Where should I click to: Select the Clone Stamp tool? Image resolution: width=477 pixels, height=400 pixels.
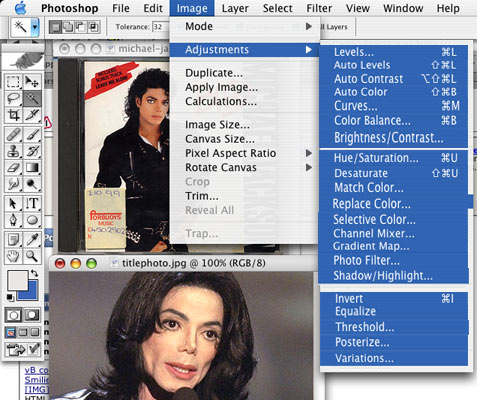click(x=13, y=151)
